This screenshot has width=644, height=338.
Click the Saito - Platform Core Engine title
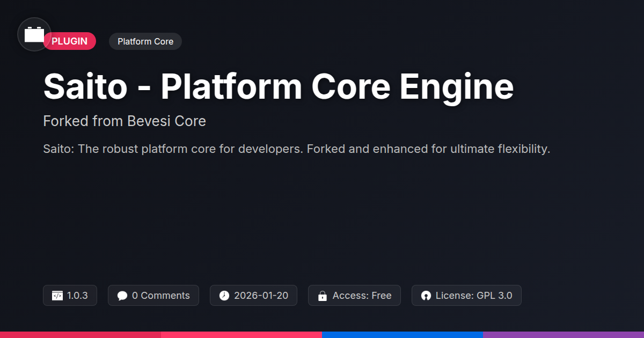(x=279, y=86)
